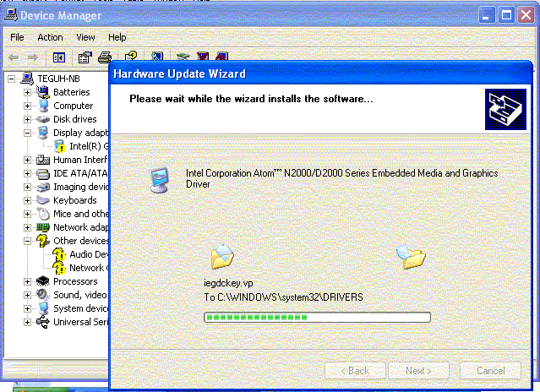Image resolution: width=540 pixels, height=392 pixels.
Task: Open the Help toolbar icon
Action: coord(131,56)
